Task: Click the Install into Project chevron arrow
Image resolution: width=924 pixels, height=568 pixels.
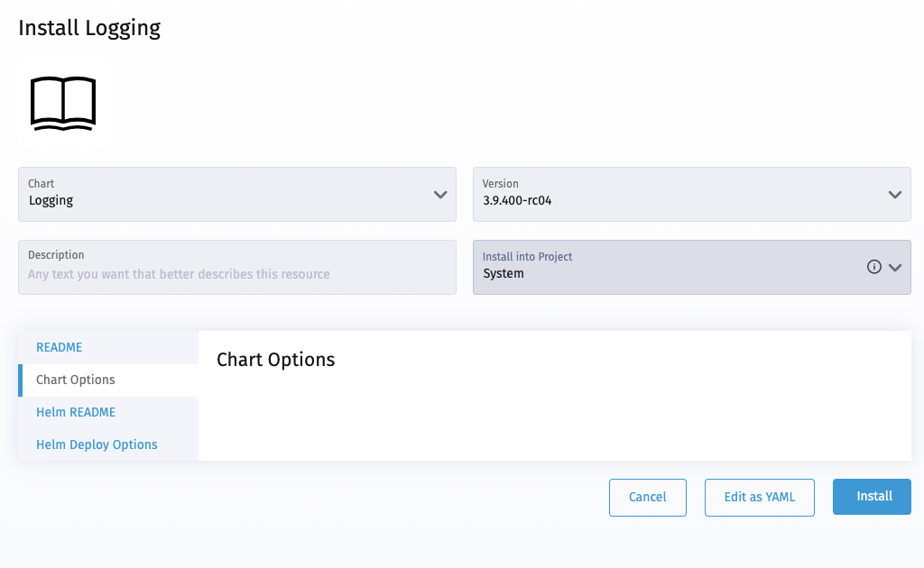Action: point(895,267)
